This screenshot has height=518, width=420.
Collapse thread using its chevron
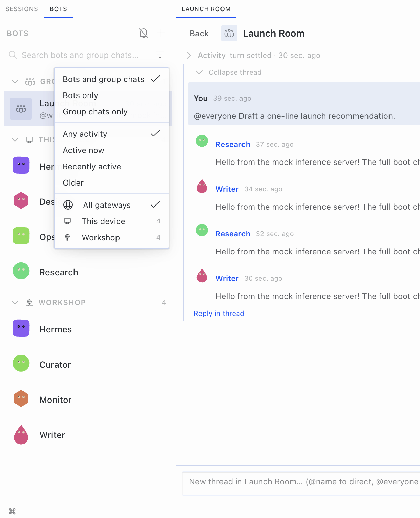click(x=199, y=72)
